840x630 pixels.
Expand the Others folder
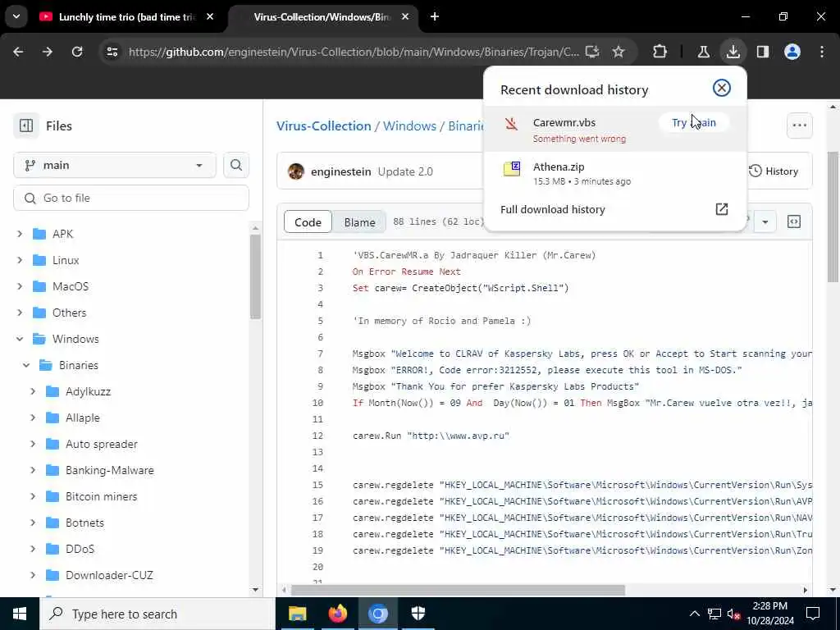[x=20, y=313]
